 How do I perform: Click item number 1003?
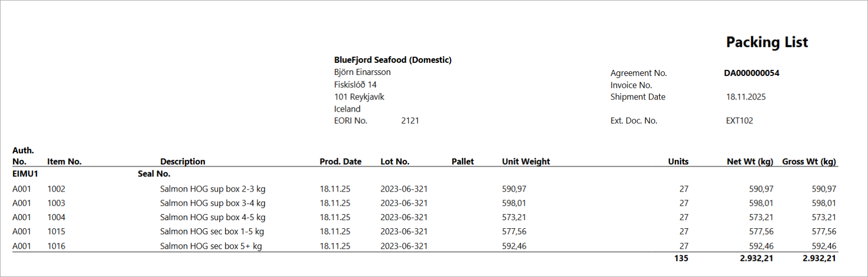56,203
